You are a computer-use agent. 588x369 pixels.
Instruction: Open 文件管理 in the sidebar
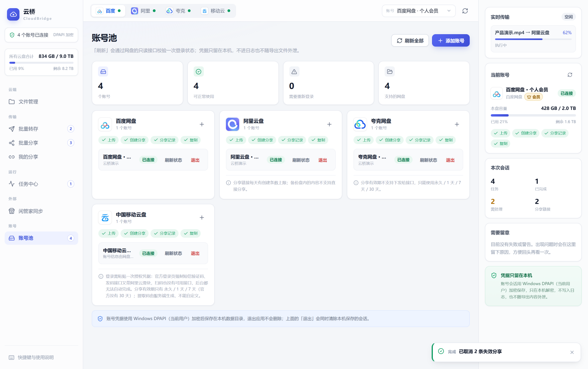[x=41, y=102]
